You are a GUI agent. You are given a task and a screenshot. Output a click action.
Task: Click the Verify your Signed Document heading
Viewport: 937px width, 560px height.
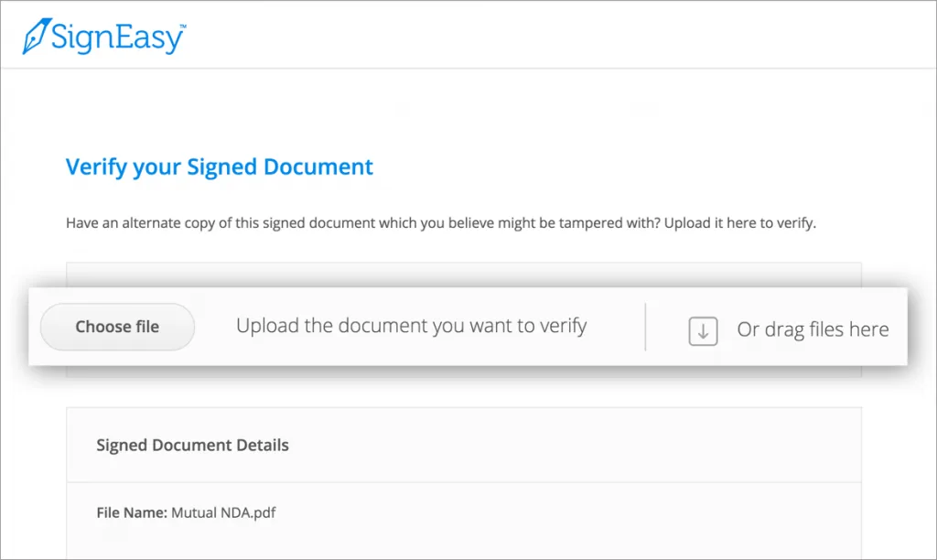(219, 167)
